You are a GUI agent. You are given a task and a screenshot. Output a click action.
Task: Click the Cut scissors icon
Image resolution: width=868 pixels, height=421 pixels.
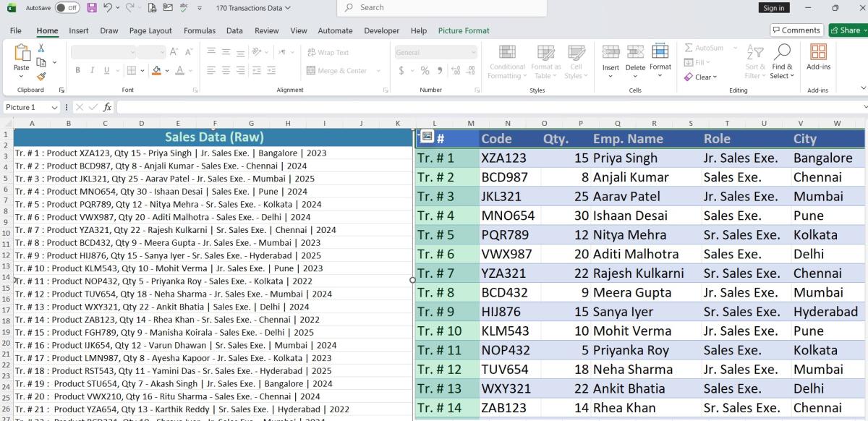pyautogui.click(x=41, y=48)
